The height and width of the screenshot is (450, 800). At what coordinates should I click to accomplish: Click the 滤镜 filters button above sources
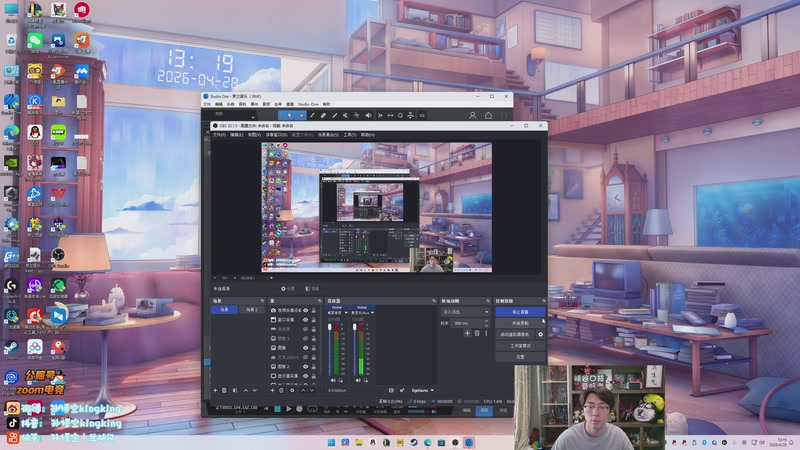pos(312,289)
